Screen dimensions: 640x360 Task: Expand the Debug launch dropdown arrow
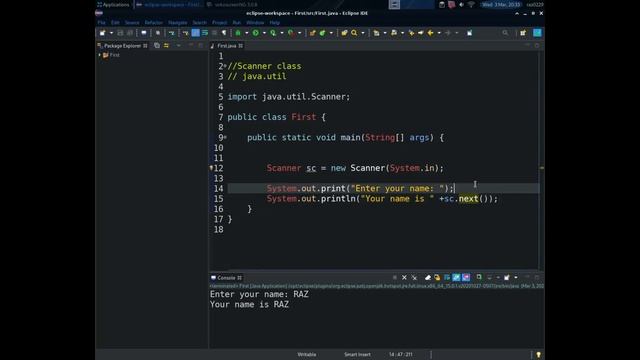(247, 33)
